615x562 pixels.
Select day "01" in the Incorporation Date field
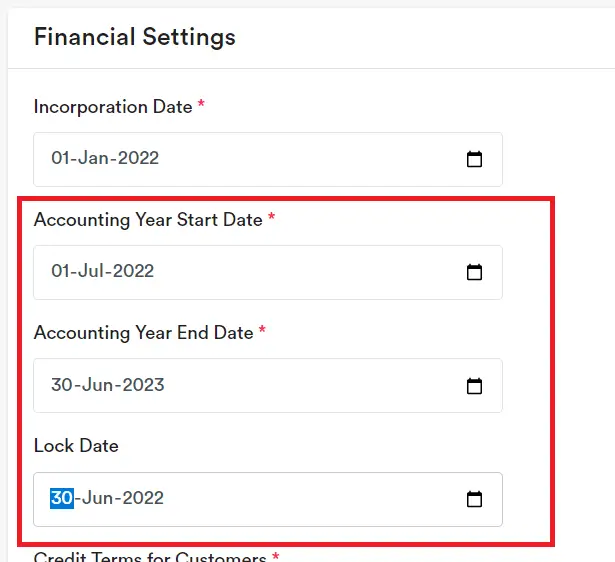click(60, 158)
